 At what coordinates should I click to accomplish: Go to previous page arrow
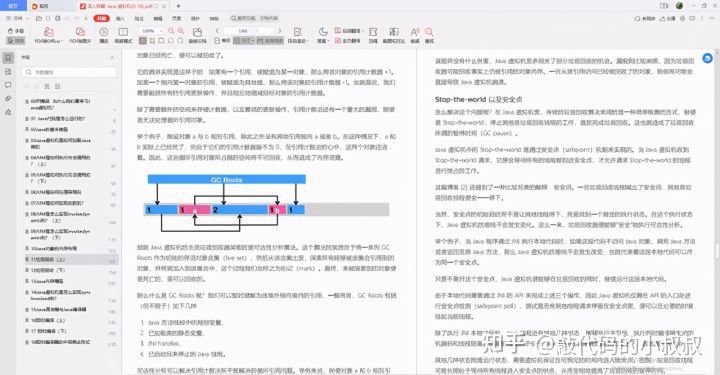point(217,31)
